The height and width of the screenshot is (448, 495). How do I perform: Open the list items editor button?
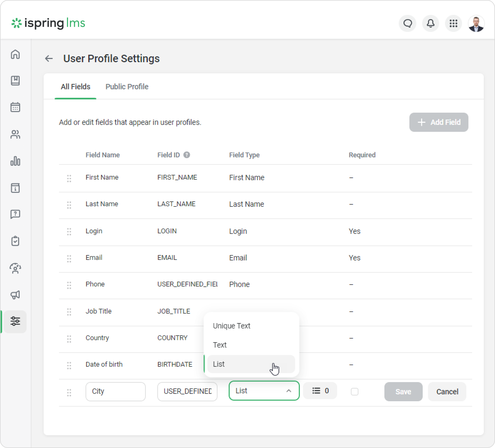(x=320, y=391)
